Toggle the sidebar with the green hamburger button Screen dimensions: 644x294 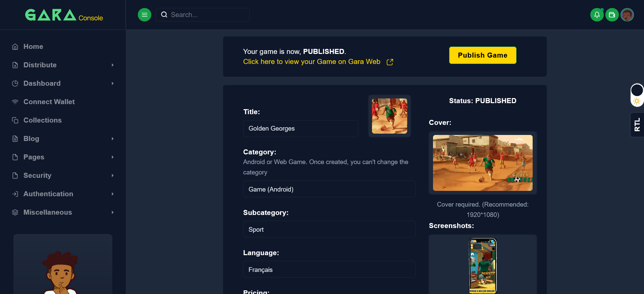(x=145, y=15)
